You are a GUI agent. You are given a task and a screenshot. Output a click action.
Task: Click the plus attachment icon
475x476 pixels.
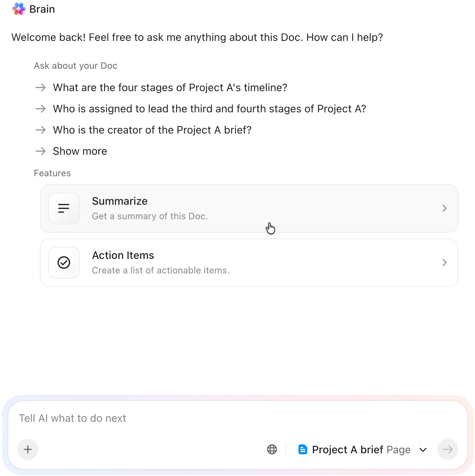(28, 449)
